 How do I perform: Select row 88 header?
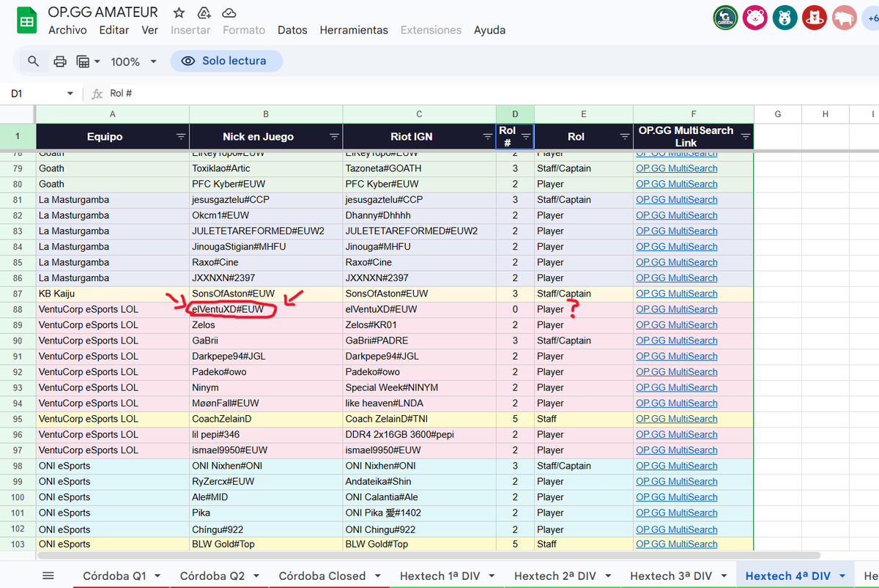18,309
